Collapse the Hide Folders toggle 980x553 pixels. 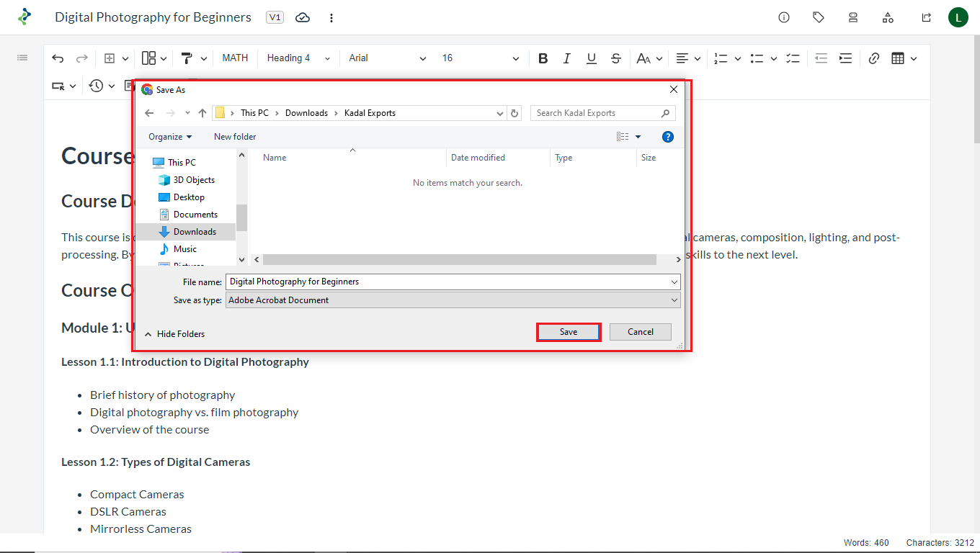[x=174, y=334]
